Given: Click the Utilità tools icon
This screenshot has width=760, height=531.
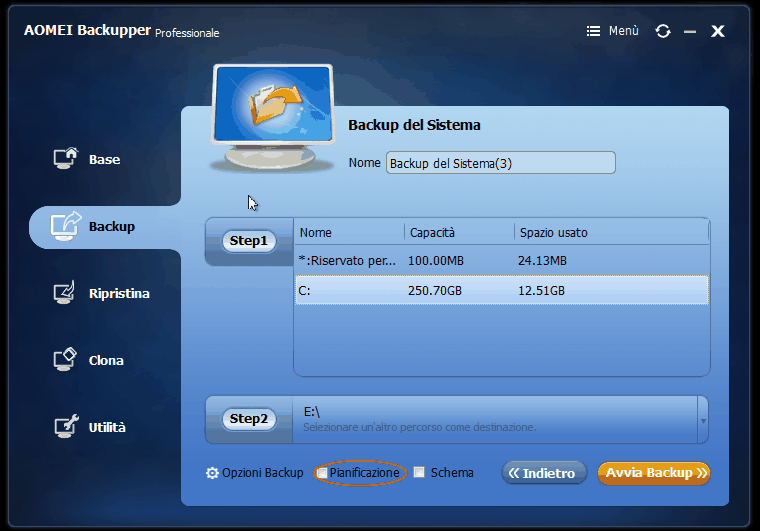Looking at the screenshot, I should click(66, 426).
